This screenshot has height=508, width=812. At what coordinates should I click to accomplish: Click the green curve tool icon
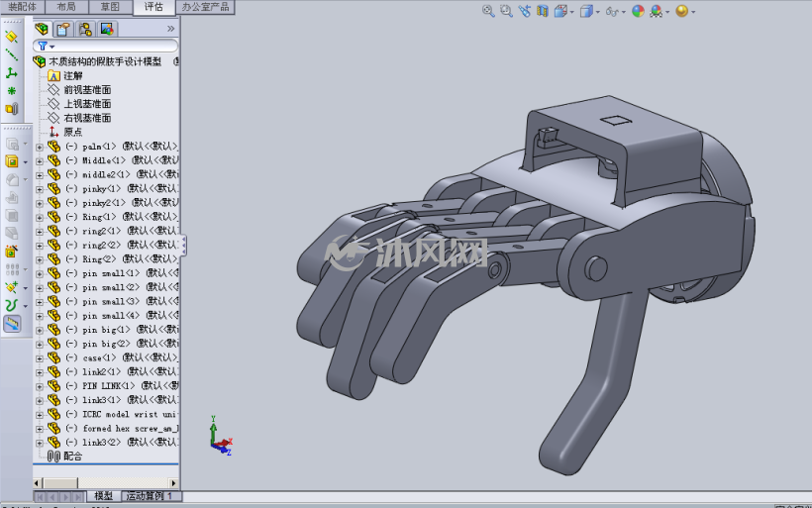pos(12,305)
